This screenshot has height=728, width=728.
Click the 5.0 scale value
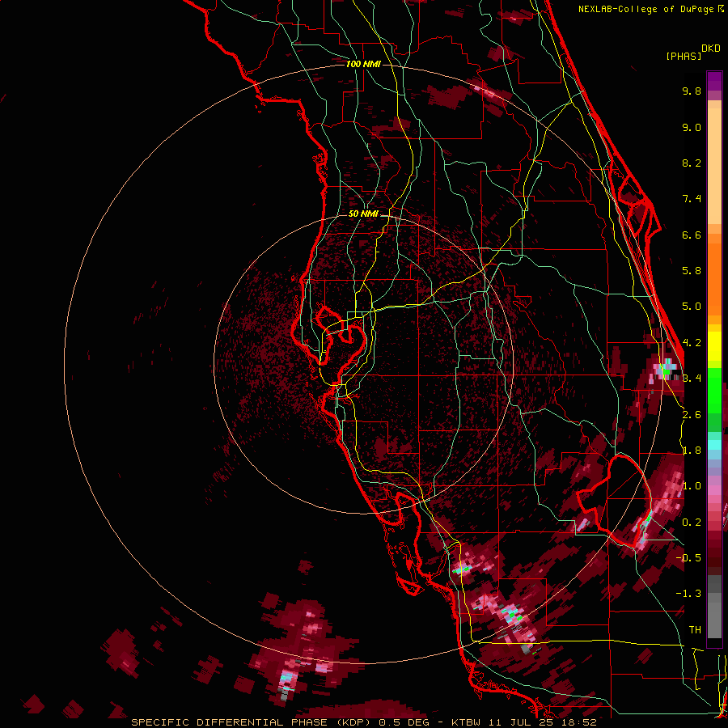pyautogui.click(x=692, y=307)
